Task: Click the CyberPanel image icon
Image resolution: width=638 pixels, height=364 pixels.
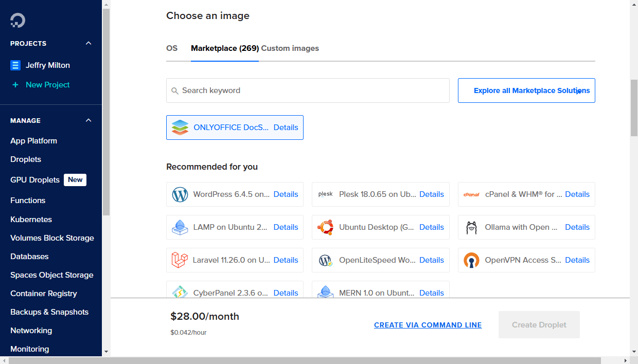Action: (180, 293)
